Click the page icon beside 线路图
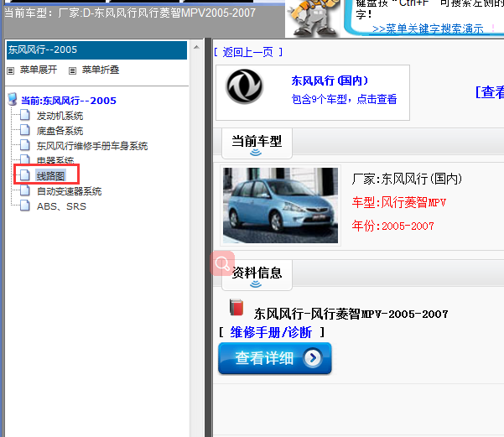The width and height of the screenshot is (504, 437). [25, 175]
